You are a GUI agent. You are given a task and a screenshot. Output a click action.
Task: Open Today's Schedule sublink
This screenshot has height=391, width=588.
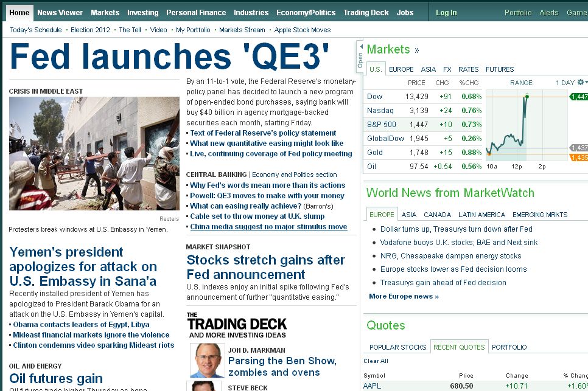[x=36, y=30]
